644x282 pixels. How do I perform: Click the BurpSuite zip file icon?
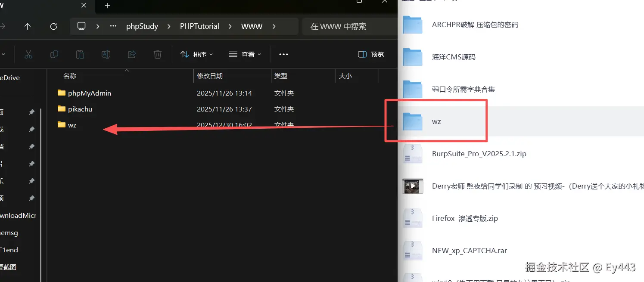[413, 154]
